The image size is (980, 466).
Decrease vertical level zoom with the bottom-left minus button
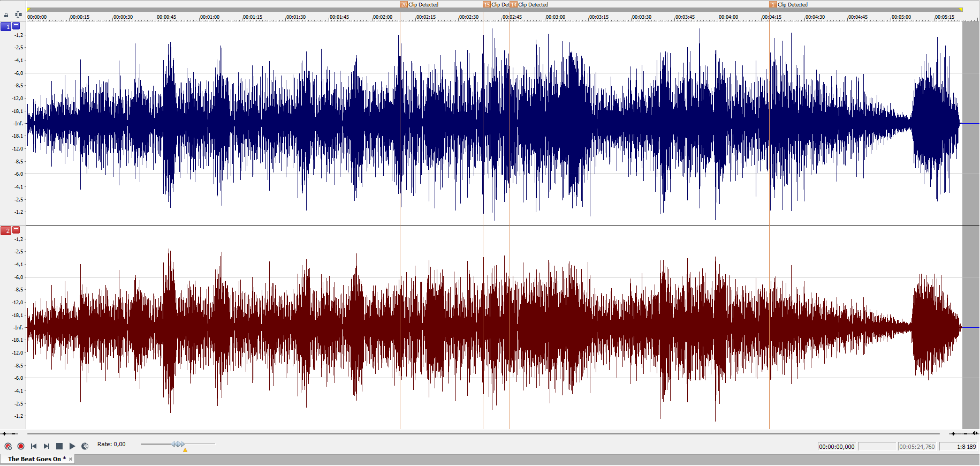click(14, 434)
